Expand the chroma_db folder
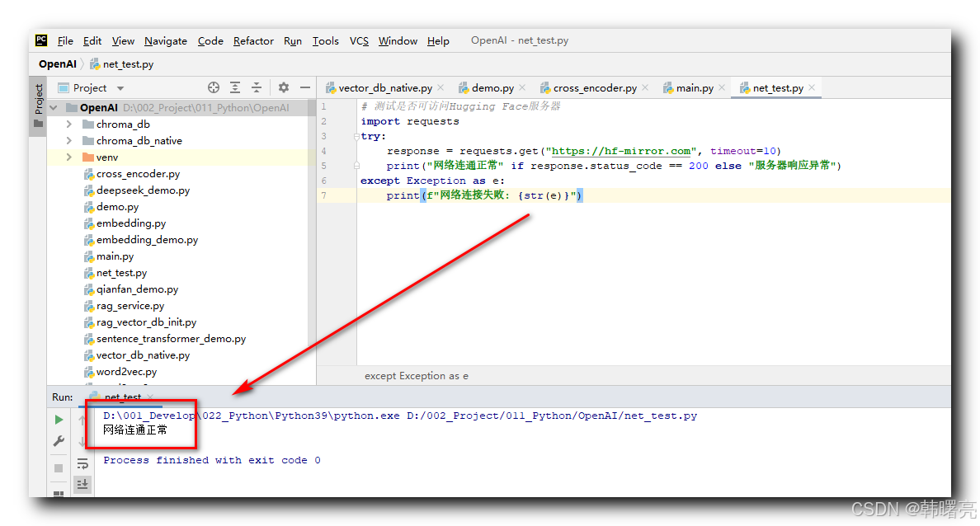The width and height of the screenshot is (980, 526). point(68,124)
